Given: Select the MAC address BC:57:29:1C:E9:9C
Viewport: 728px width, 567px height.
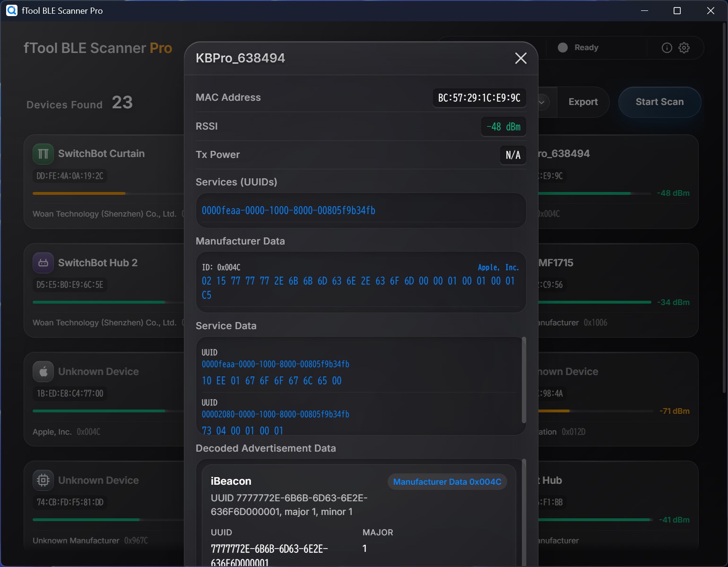Looking at the screenshot, I should click(x=479, y=98).
